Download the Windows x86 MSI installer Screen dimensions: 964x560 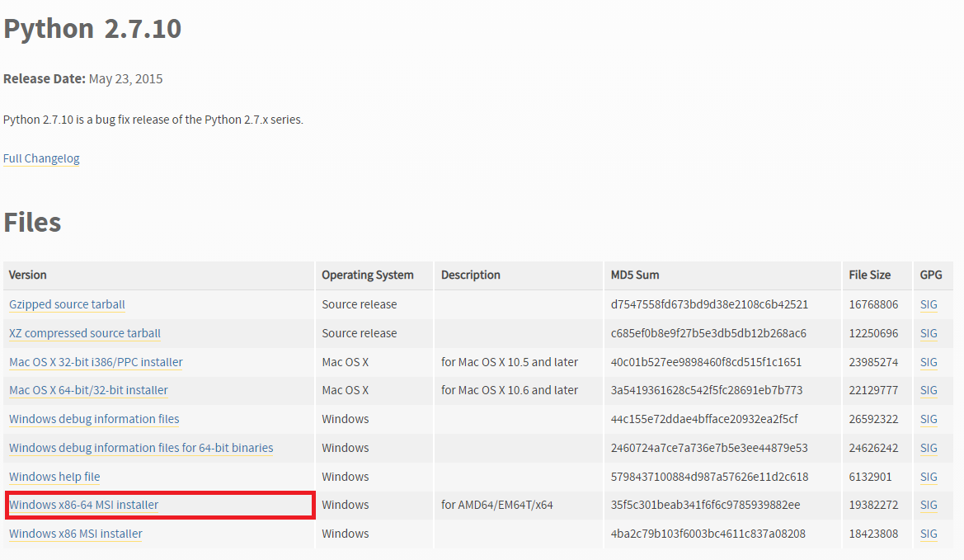[x=76, y=534]
